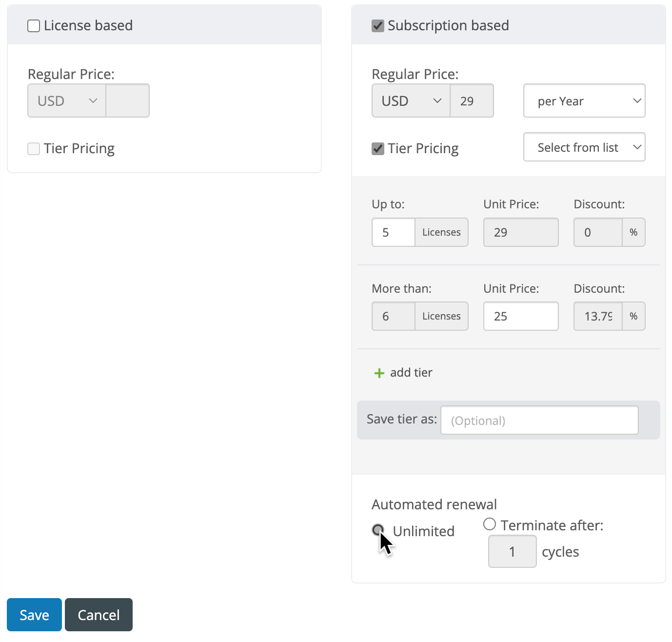Focus the Subscription regular price field showing 29
The image size is (672, 642).
tap(472, 101)
